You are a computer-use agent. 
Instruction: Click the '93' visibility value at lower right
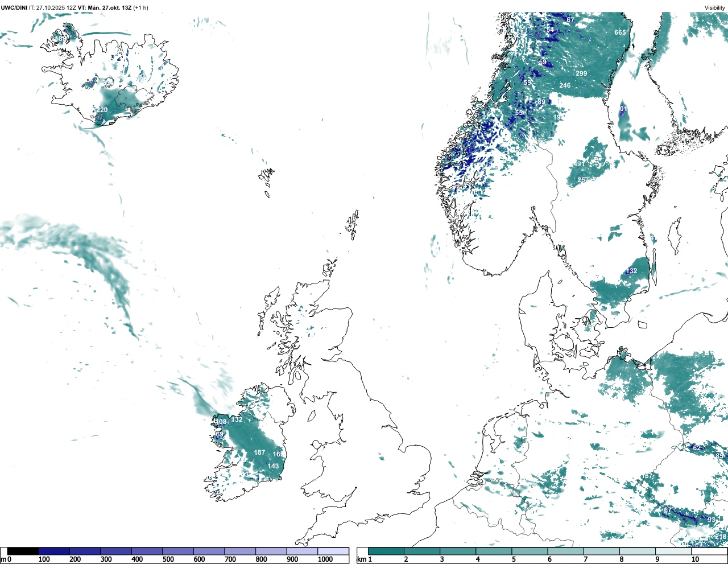[712, 520]
